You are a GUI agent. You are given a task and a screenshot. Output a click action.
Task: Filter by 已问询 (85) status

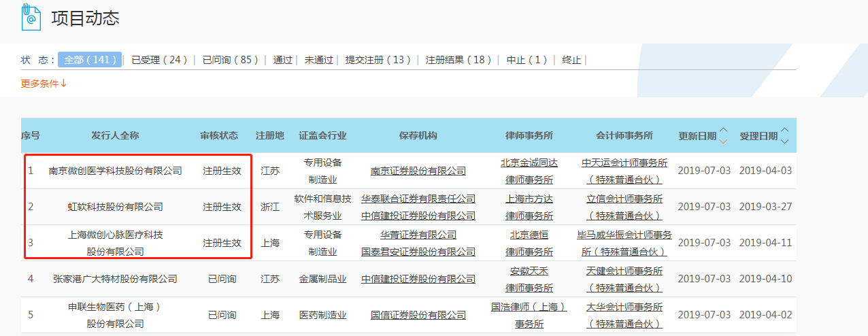[x=231, y=60]
